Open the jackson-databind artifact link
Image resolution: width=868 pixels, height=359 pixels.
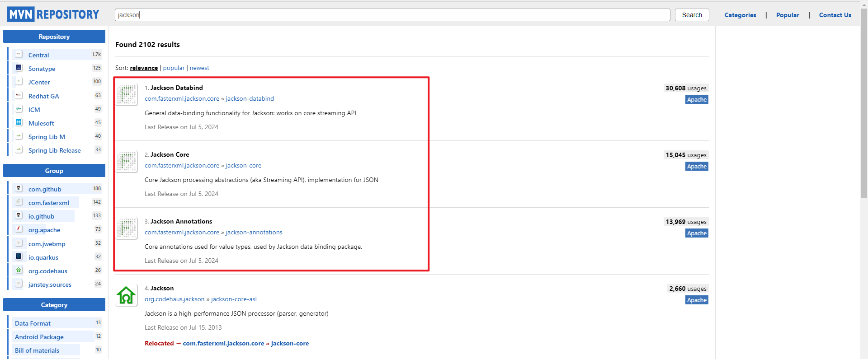[250, 98]
